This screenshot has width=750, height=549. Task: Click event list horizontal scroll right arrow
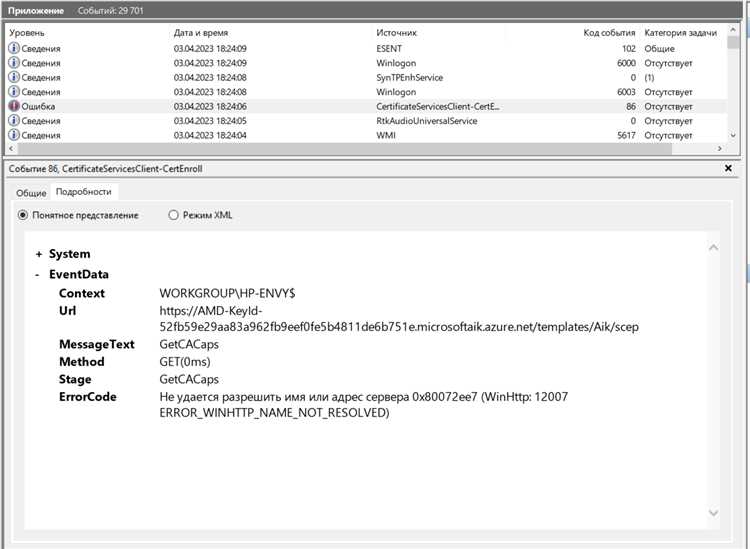(x=719, y=149)
